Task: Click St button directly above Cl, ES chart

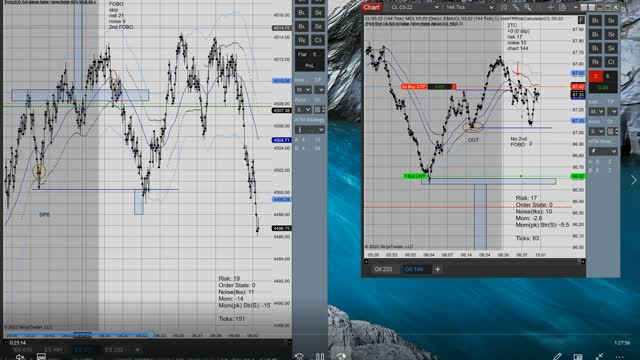Action: point(318,27)
